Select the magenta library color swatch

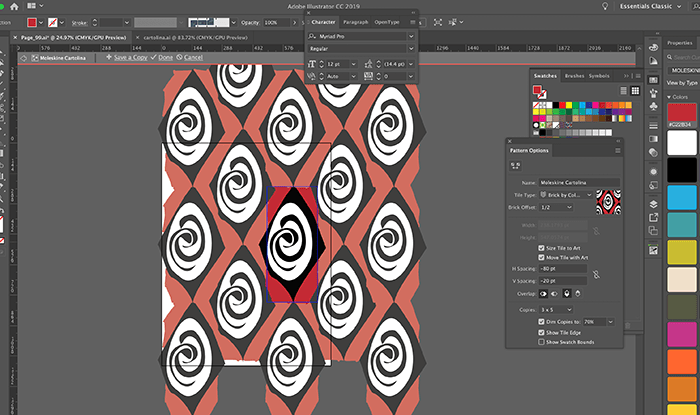tap(682, 334)
